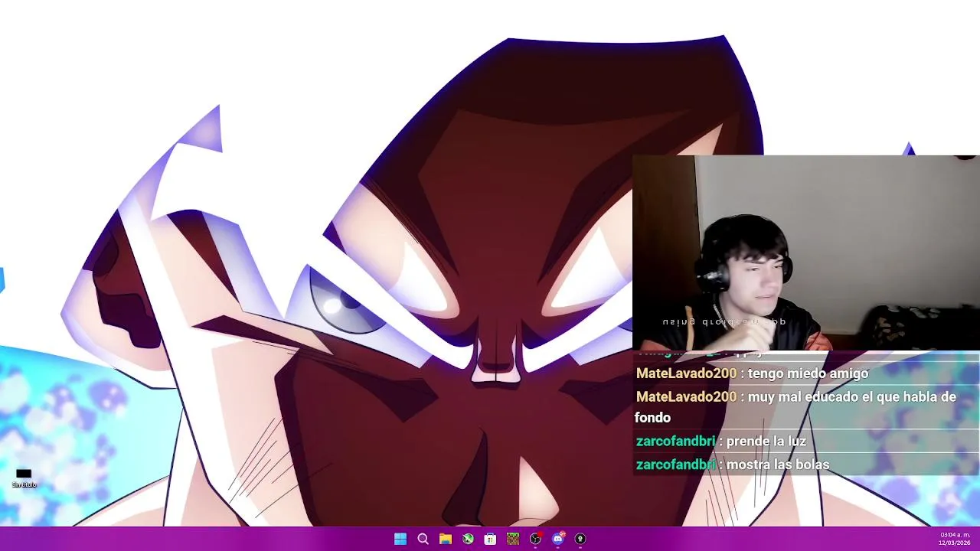Click username zarcofandbri beside 'prende la luz'
The image size is (980, 551).
(675, 441)
